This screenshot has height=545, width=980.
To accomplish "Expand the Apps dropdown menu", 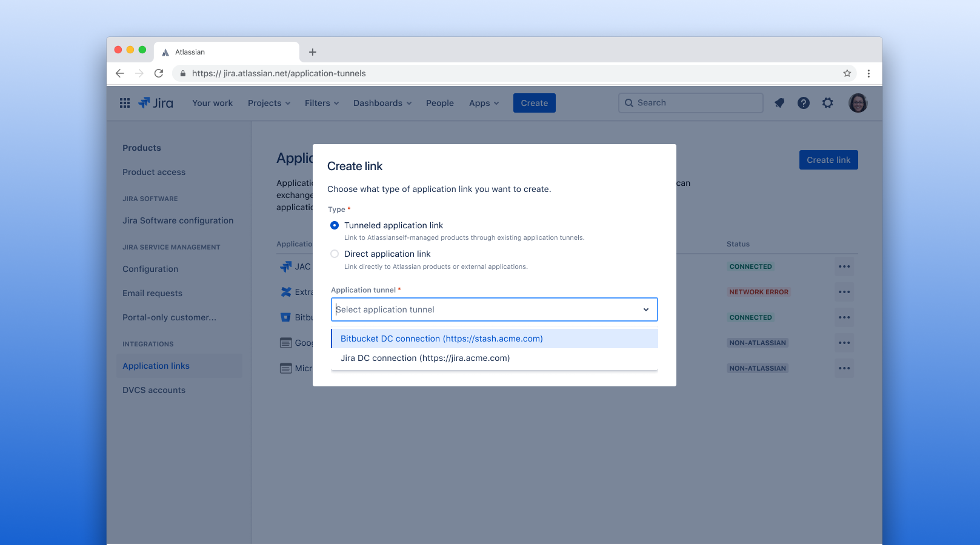I will [x=484, y=103].
